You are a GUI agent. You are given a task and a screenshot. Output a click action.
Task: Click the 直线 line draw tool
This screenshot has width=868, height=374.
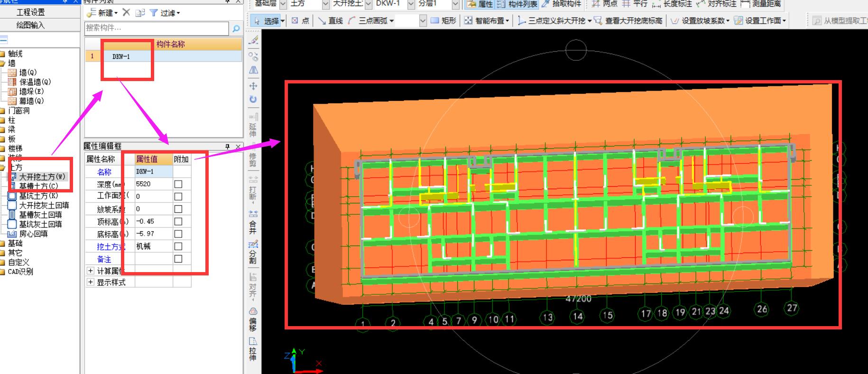click(331, 21)
